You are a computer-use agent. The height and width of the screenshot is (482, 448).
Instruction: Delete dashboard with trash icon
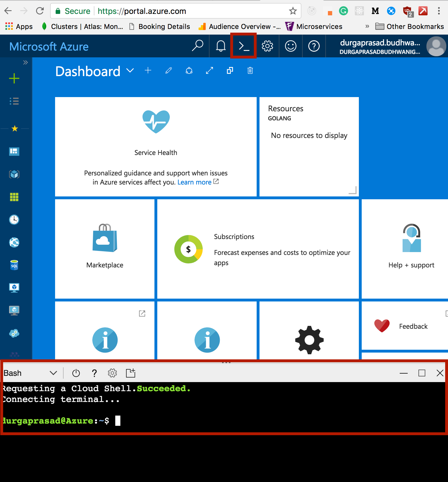pos(250,70)
